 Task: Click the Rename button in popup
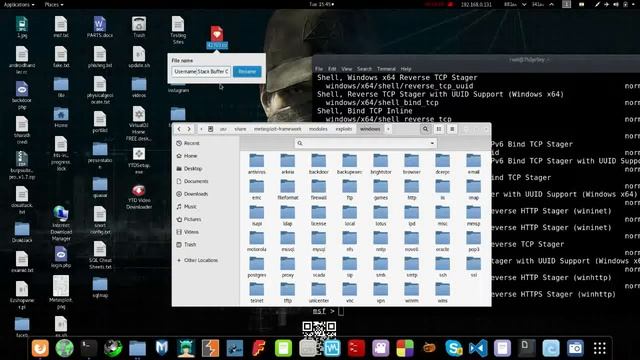point(247,71)
